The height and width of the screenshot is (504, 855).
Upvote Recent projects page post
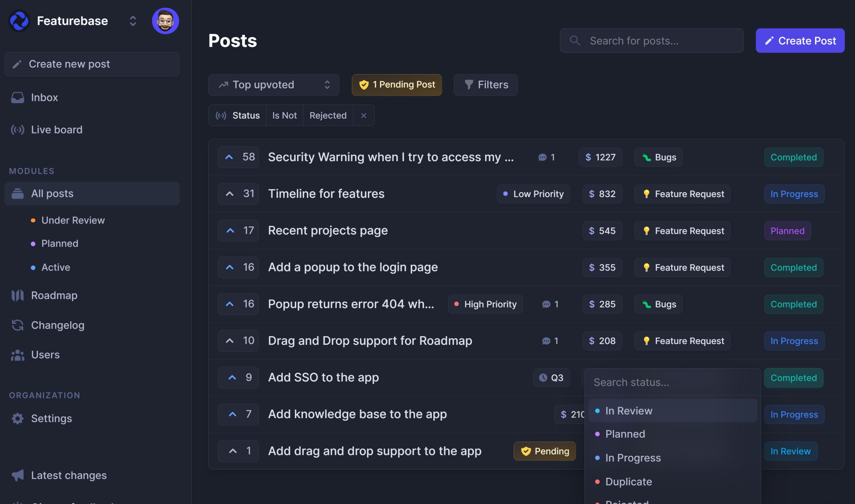[x=238, y=231]
